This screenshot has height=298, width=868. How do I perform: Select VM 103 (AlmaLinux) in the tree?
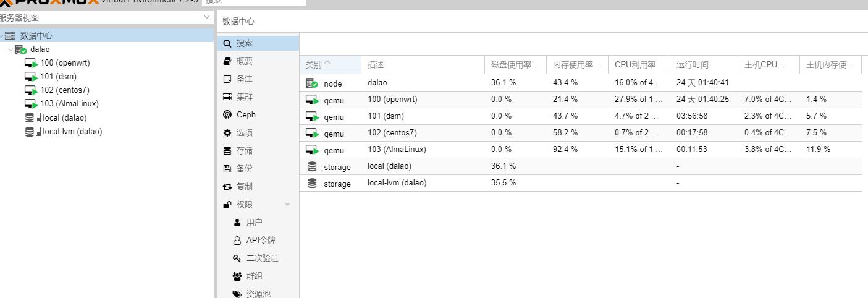69,104
